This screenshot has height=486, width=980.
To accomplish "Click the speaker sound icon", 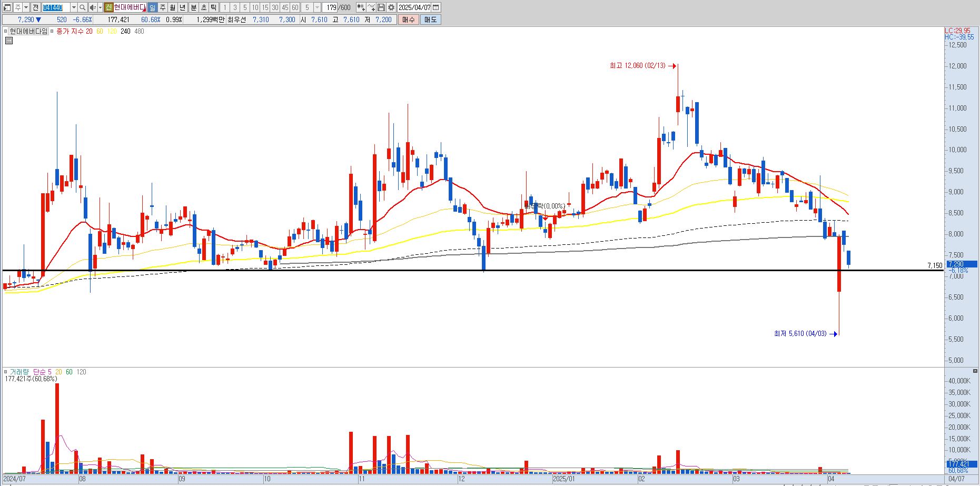I will (93, 7).
